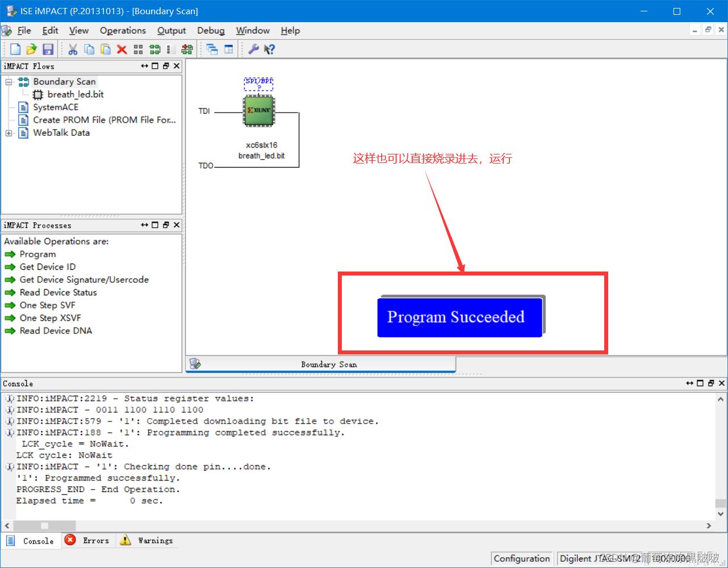This screenshot has width=728, height=568.
Task: Click the Tile windows icon
Action: tap(229, 49)
